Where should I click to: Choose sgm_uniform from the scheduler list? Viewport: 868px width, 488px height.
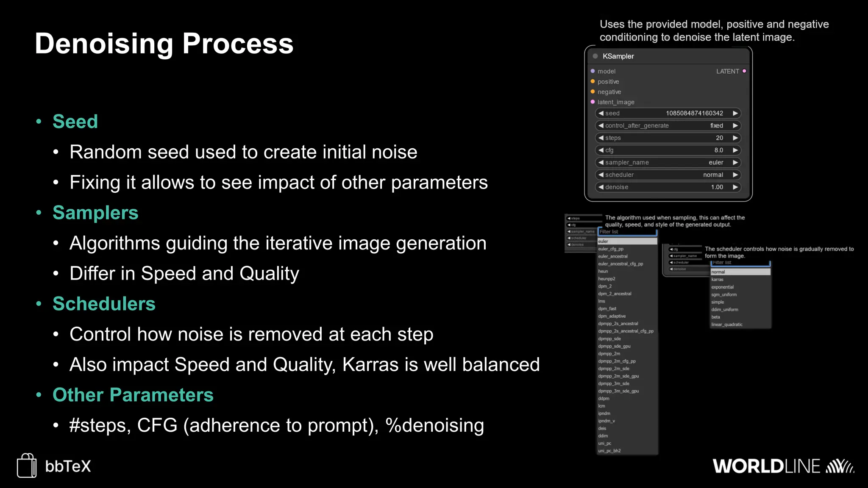point(724,294)
